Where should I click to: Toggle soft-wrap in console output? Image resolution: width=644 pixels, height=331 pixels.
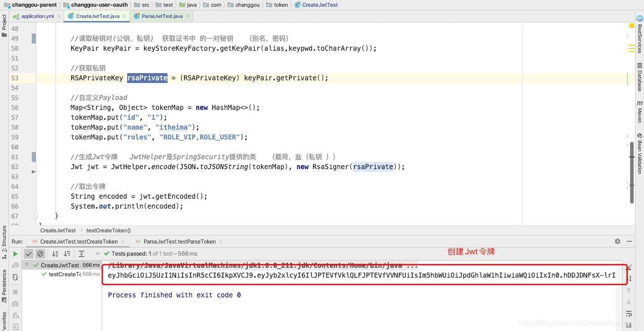(x=629, y=314)
